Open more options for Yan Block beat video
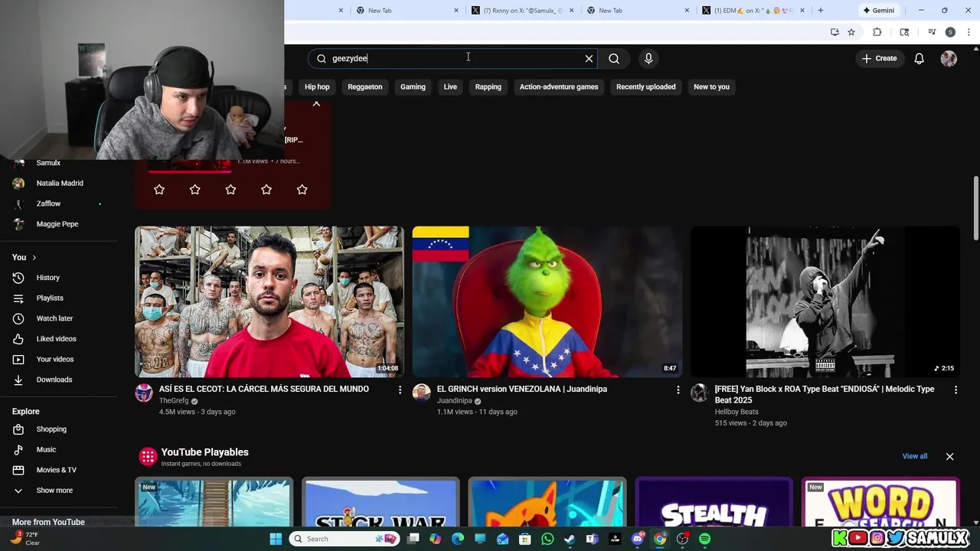 955,390
